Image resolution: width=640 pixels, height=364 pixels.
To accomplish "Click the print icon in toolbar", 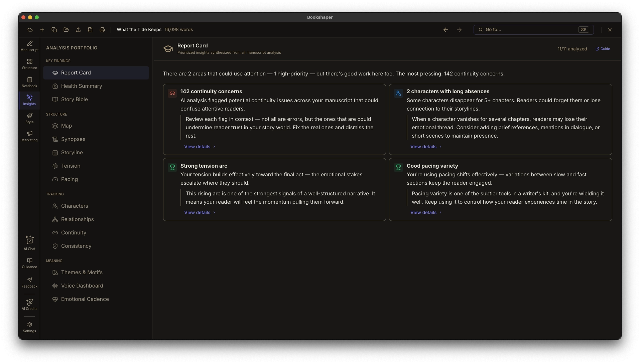I will click(102, 30).
